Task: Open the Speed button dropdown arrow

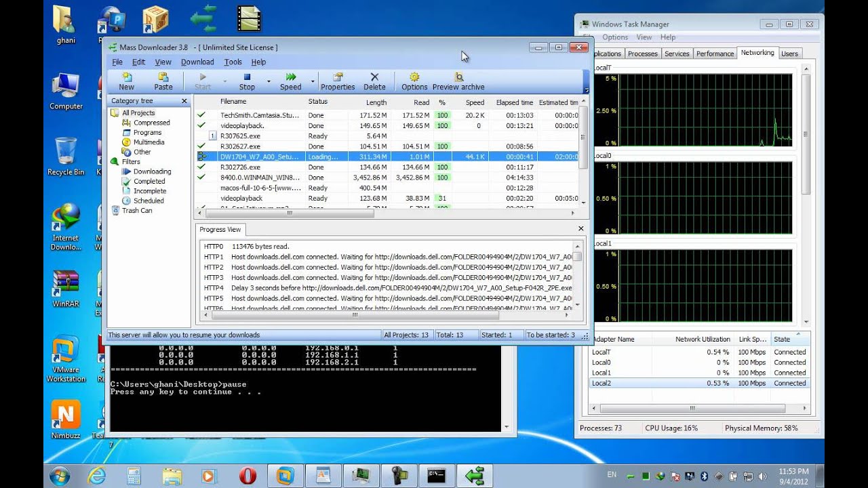Action: tap(313, 82)
